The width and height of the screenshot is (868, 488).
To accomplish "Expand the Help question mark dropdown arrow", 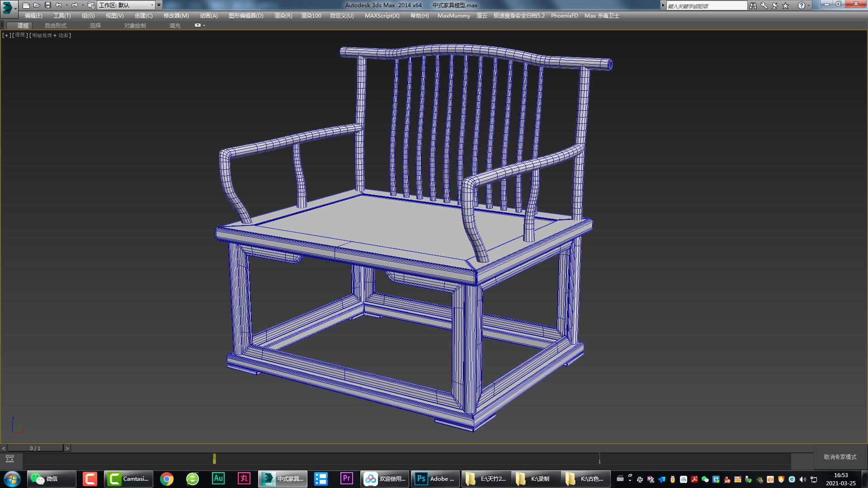I will coord(809,5).
